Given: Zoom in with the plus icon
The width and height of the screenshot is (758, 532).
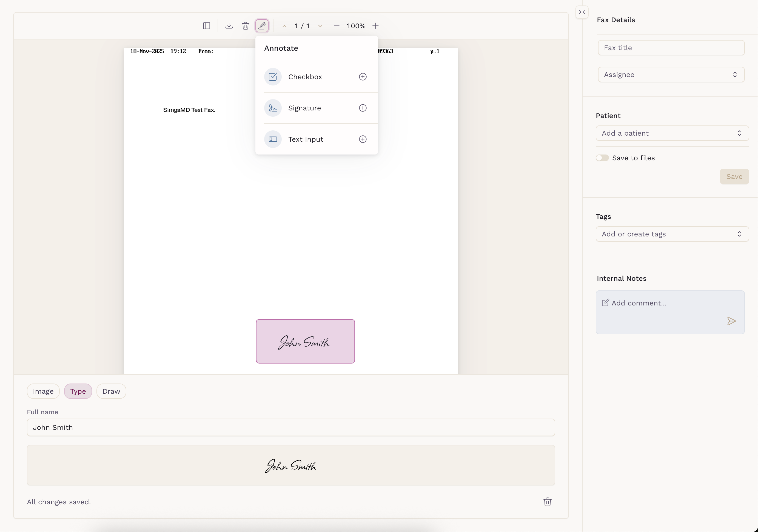Looking at the screenshot, I should [375, 26].
